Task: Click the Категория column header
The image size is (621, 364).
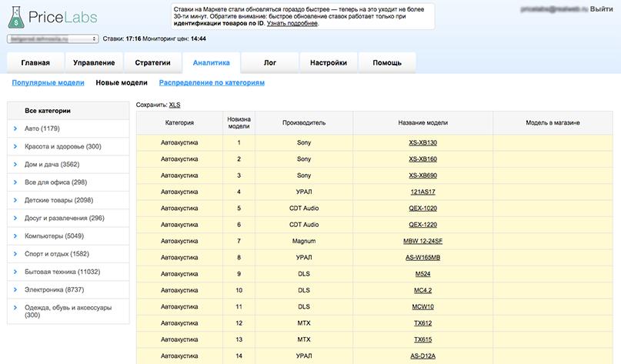Action: pyautogui.click(x=179, y=123)
